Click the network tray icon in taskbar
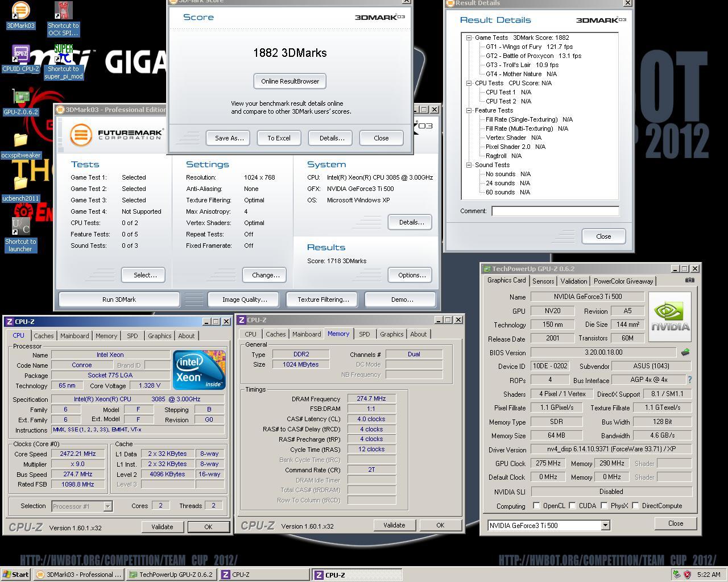Screen dimensions: 728x582 [x=677, y=575]
